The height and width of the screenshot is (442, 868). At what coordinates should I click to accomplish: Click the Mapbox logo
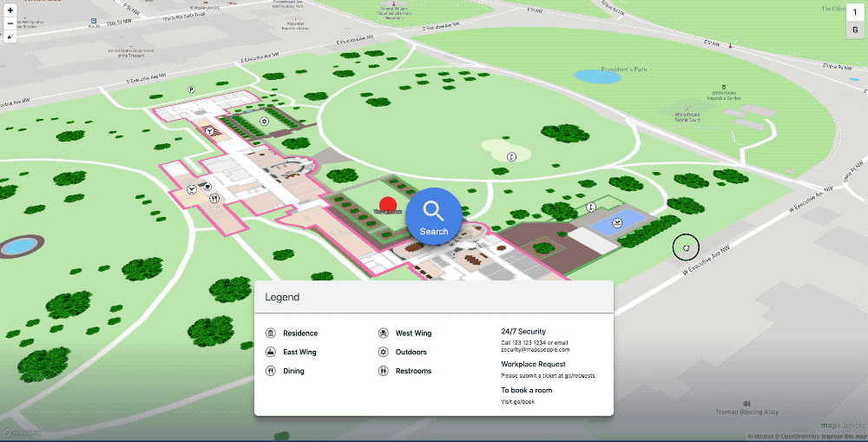pyautogui.click(x=19, y=432)
